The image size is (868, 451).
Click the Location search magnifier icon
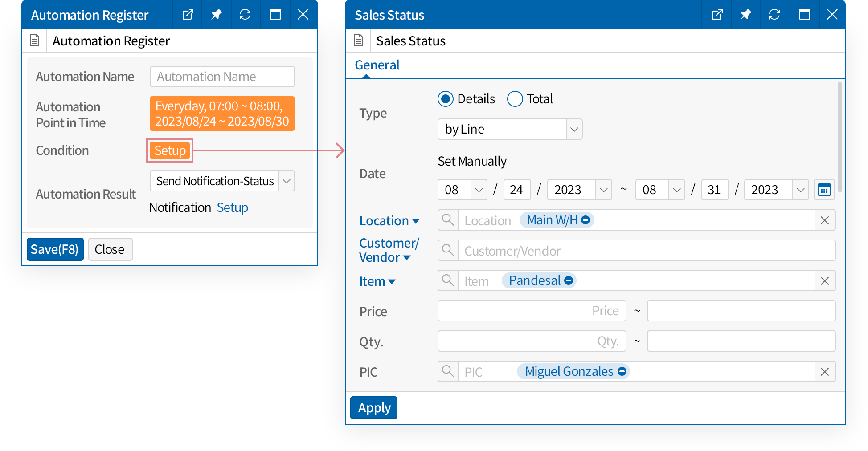click(448, 220)
